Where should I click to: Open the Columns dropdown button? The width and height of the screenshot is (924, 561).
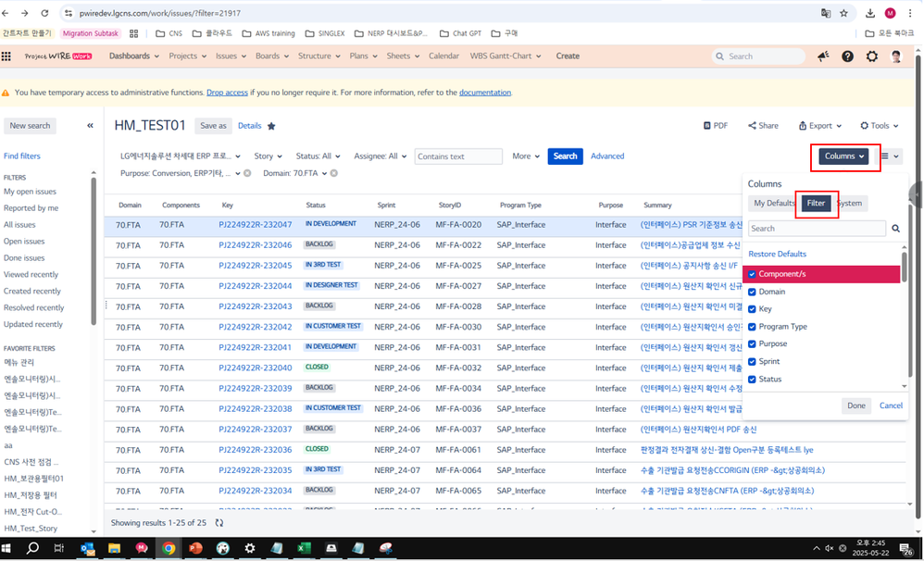click(x=843, y=156)
